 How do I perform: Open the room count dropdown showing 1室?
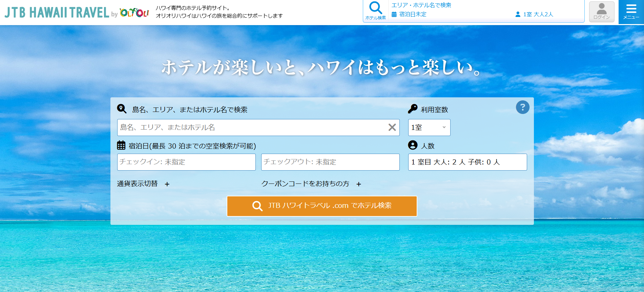pos(429,128)
